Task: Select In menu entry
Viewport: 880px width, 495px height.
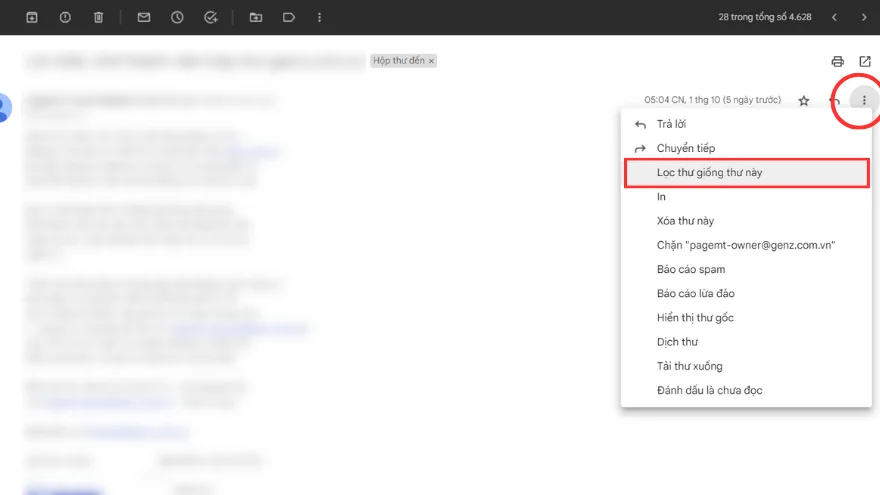Action: (x=746, y=196)
